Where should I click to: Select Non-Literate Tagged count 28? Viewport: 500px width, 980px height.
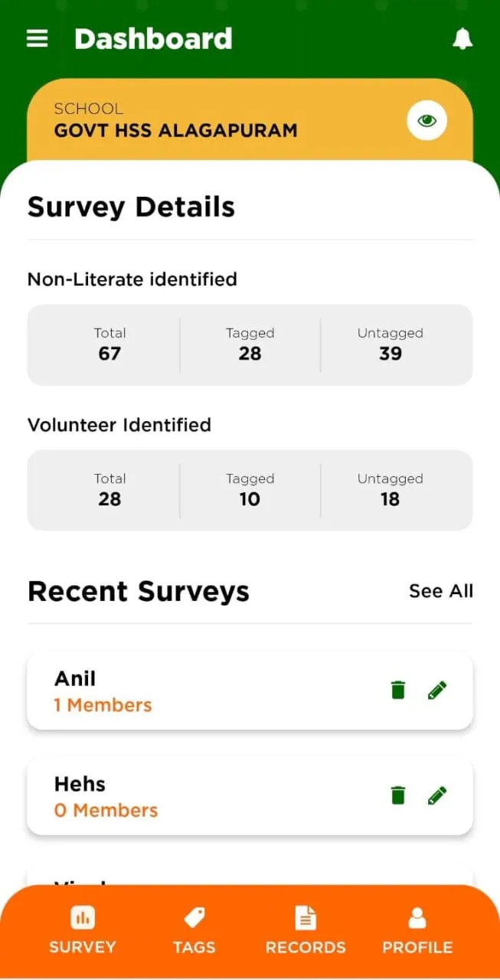coord(250,345)
